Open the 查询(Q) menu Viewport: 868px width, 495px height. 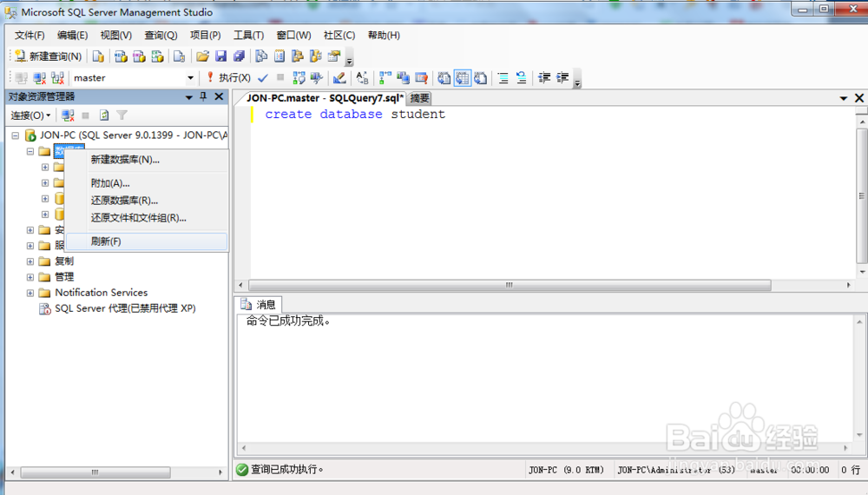tap(161, 36)
